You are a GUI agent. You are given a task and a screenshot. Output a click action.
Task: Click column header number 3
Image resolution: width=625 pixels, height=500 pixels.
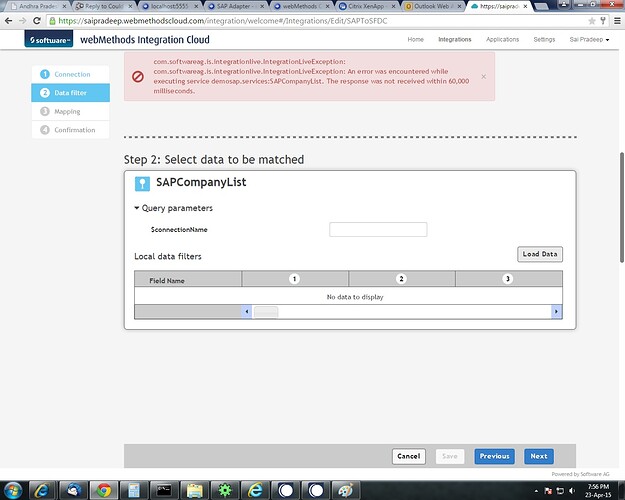coord(508,279)
